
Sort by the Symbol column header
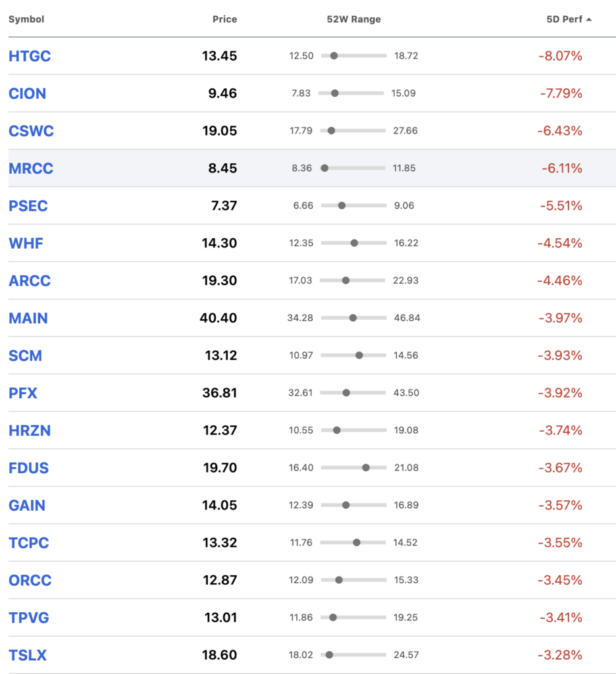(x=26, y=19)
